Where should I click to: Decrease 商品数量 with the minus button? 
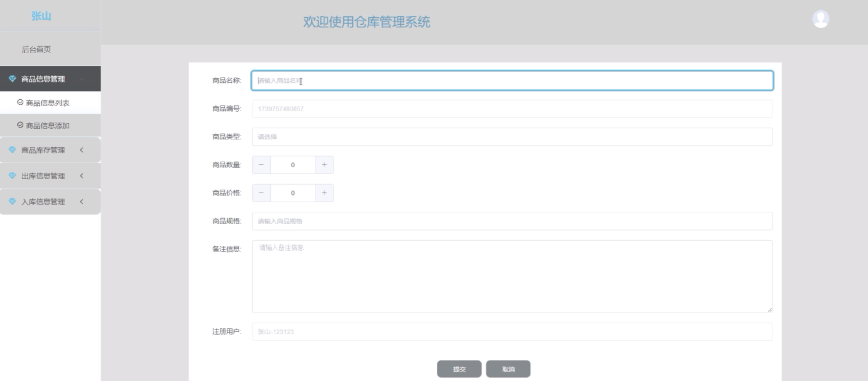click(x=261, y=165)
